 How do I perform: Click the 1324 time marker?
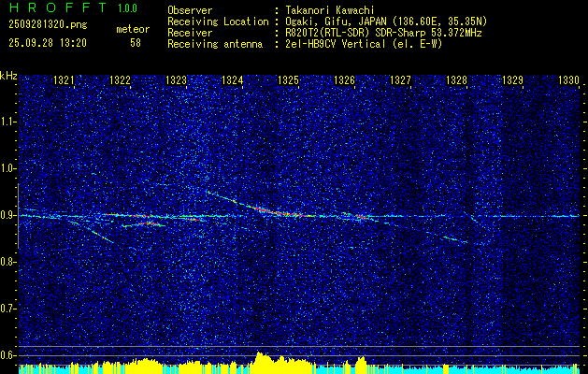coord(232,80)
